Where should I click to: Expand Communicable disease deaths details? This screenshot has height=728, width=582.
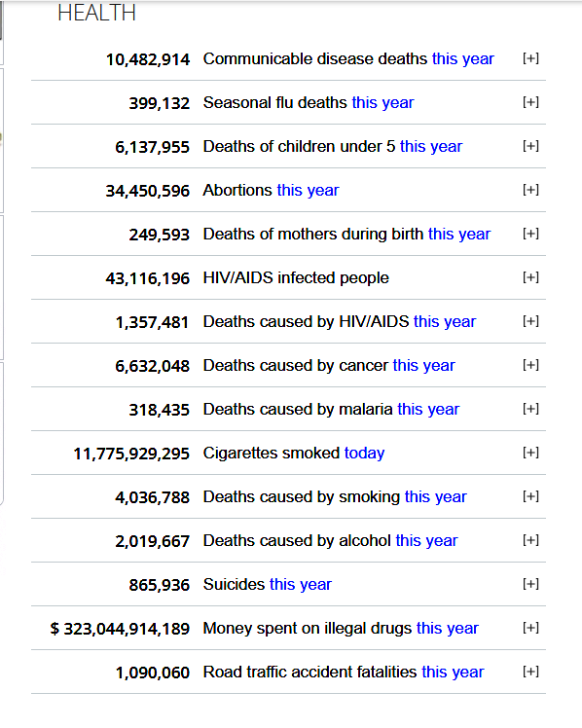point(530,58)
